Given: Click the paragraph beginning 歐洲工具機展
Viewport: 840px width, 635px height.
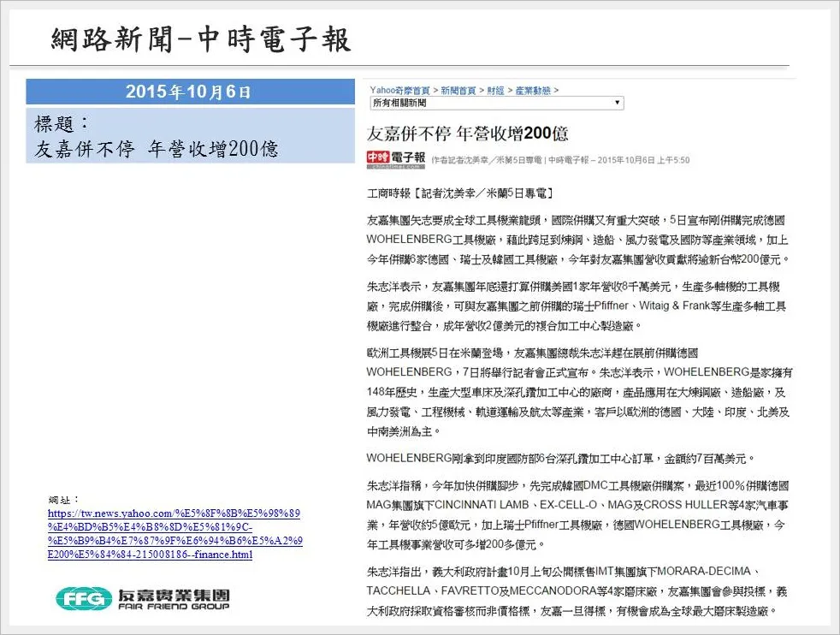Looking at the screenshot, I should tap(577, 393).
